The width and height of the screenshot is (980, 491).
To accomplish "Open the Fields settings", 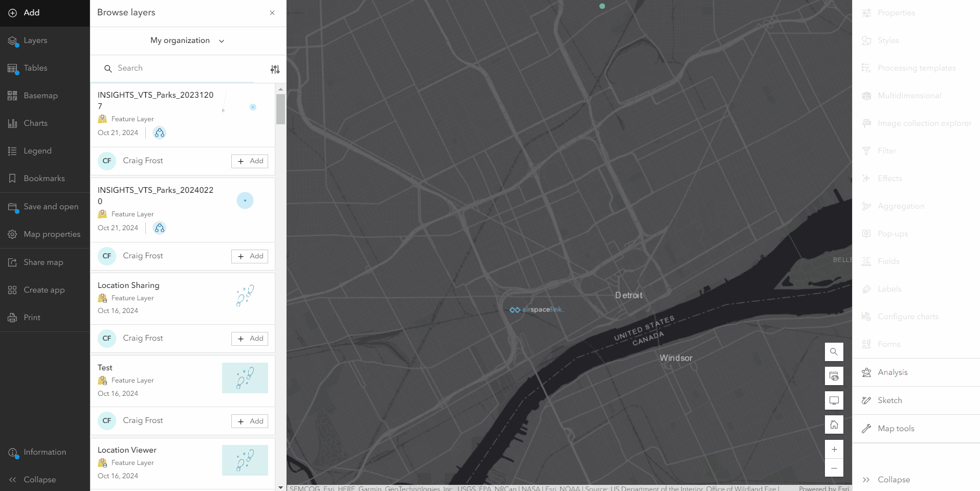I will pyautogui.click(x=888, y=261).
